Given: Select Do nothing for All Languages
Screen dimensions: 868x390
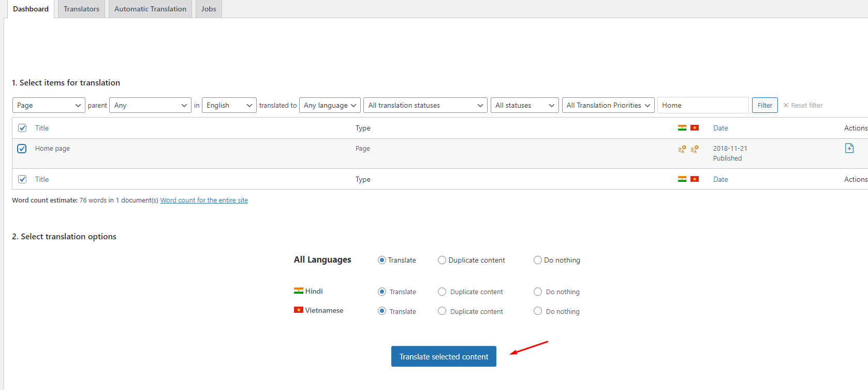Looking at the screenshot, I should (x=538, y=260).
